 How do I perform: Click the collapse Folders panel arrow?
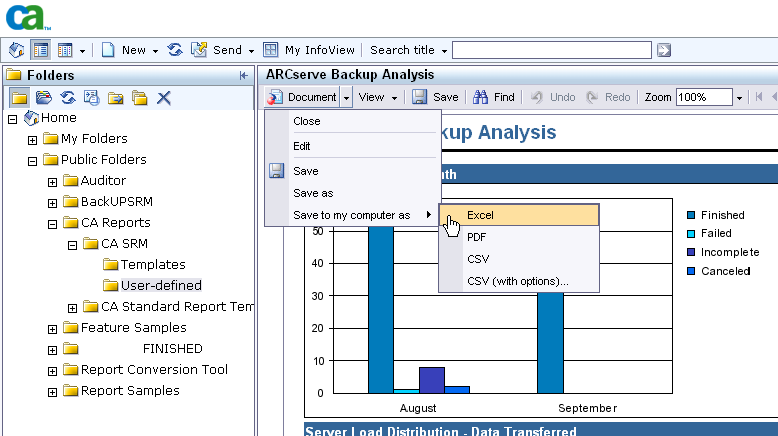(x=243, y=75)
